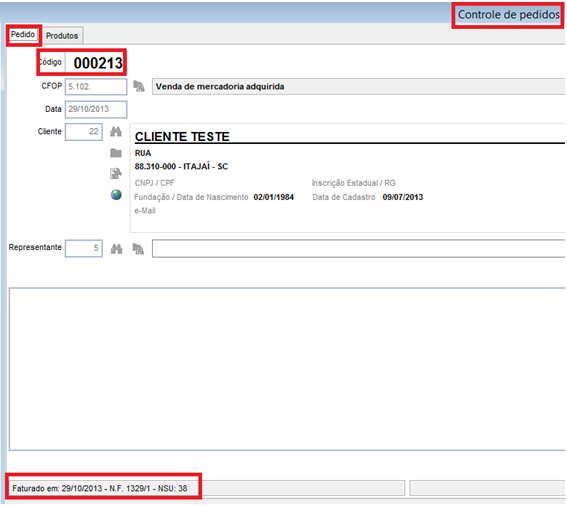Click the RUA address line
This screenshot has height=506, width=567.
pyautogui.click(x=143, y=153)
